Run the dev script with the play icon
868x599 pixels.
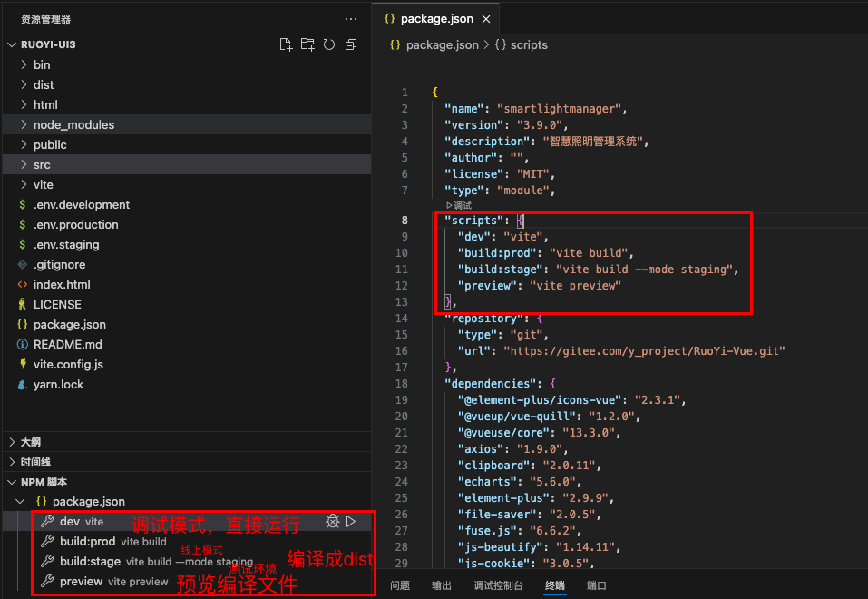pyautogui.click(x=351, y=522)
